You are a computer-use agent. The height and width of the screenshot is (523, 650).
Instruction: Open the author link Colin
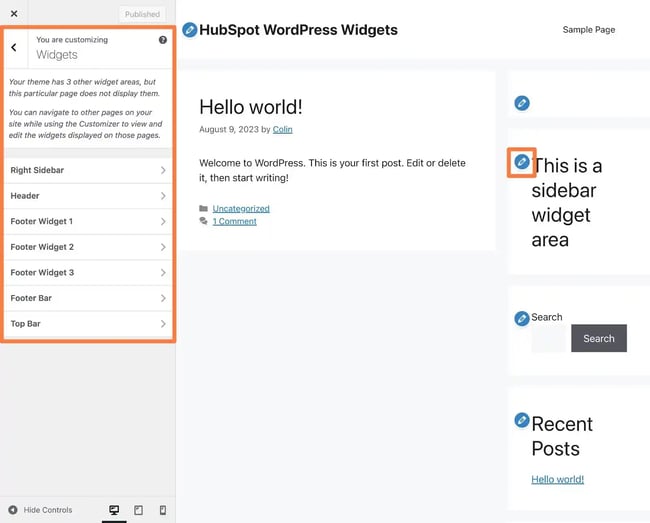coord(282,129)
